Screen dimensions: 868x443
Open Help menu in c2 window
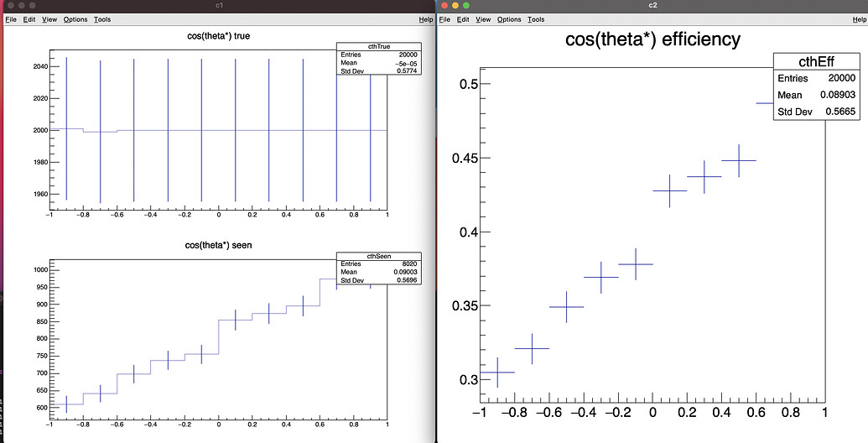click(x=860, y=19)
